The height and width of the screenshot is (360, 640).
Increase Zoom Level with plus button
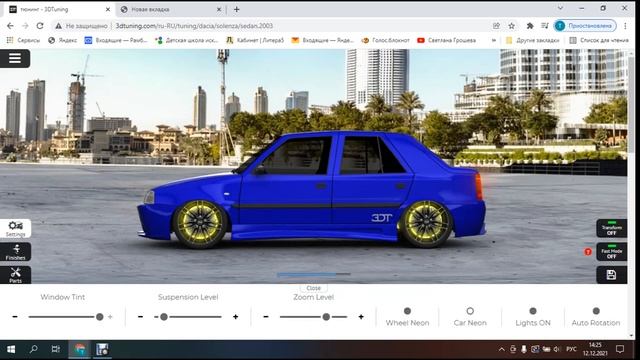click(361, 317)
